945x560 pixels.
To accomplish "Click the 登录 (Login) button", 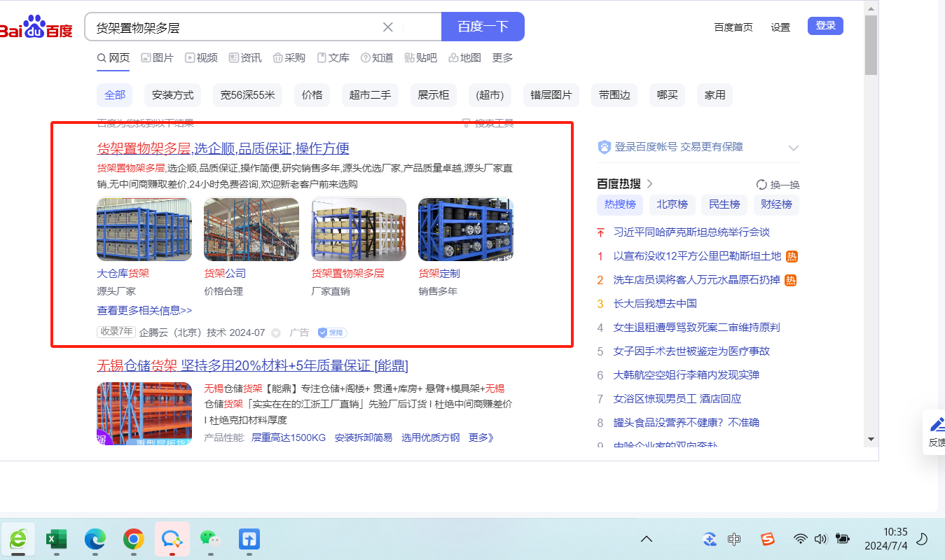I will pos(825,25).
